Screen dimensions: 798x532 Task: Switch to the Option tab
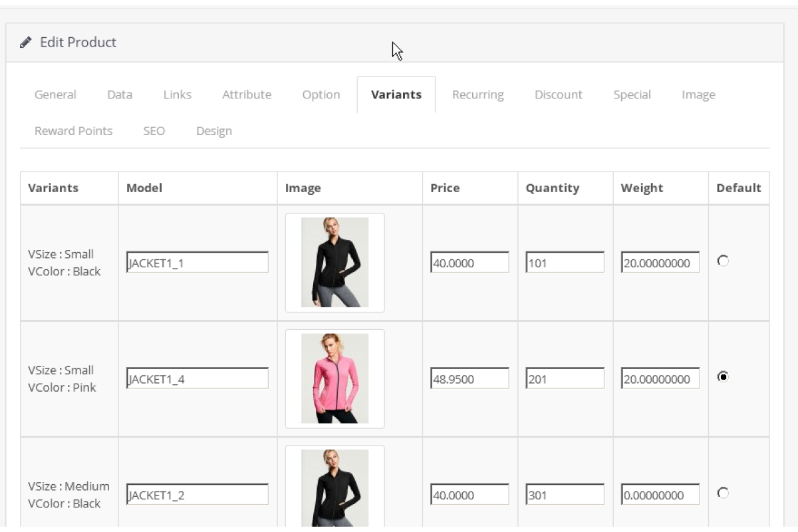coord(321,94)
